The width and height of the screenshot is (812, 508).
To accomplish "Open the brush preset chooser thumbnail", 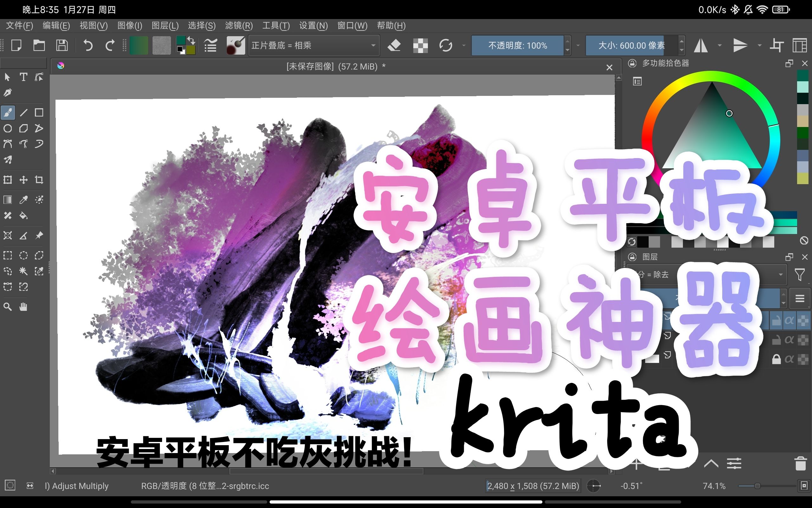I will tap(236, 45).
